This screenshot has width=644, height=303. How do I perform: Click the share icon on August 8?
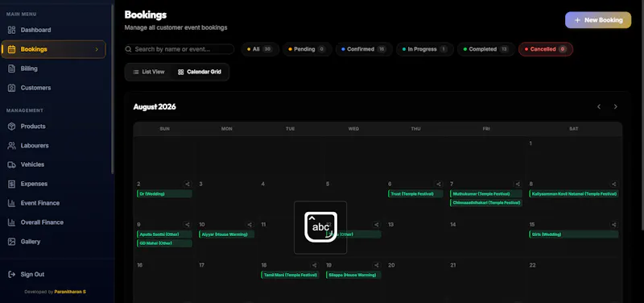click(613, 185)
